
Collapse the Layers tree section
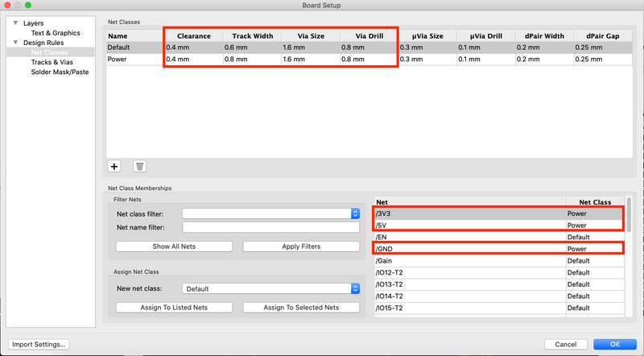click(15, 24)
